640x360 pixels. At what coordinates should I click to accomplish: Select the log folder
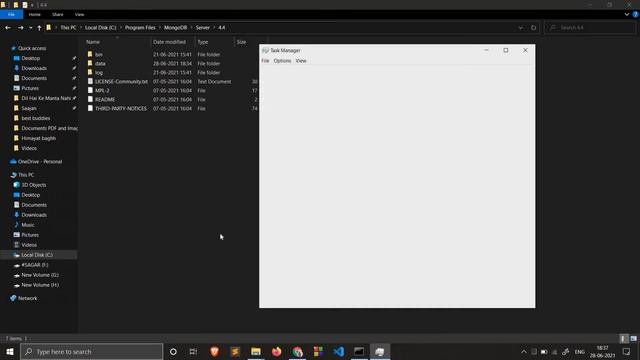tap(99, 72)
